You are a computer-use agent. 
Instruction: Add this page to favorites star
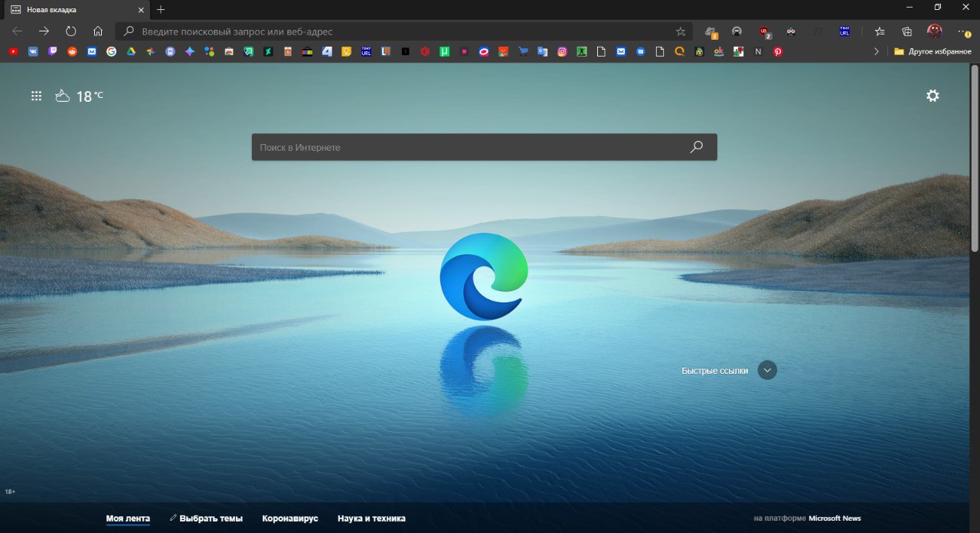click(x=681, y=31)
